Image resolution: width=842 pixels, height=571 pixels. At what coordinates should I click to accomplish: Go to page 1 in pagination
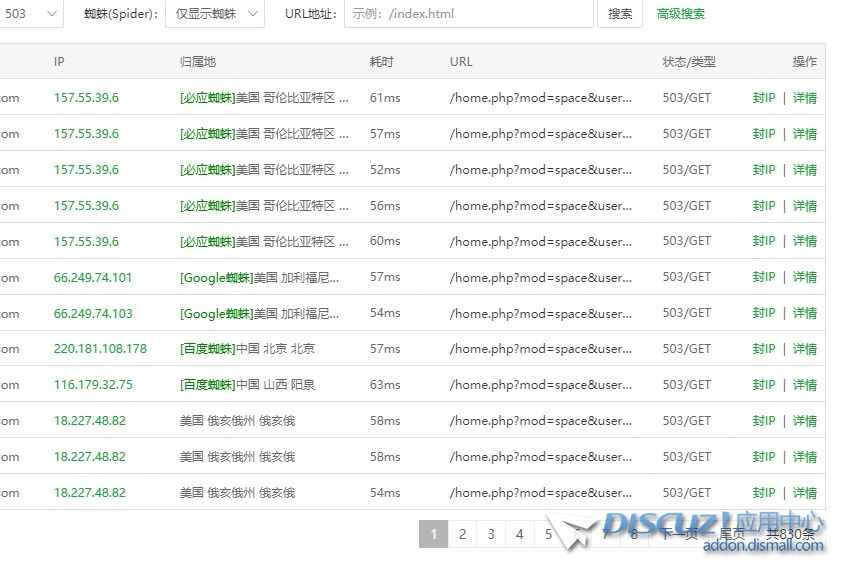(433, 534)
